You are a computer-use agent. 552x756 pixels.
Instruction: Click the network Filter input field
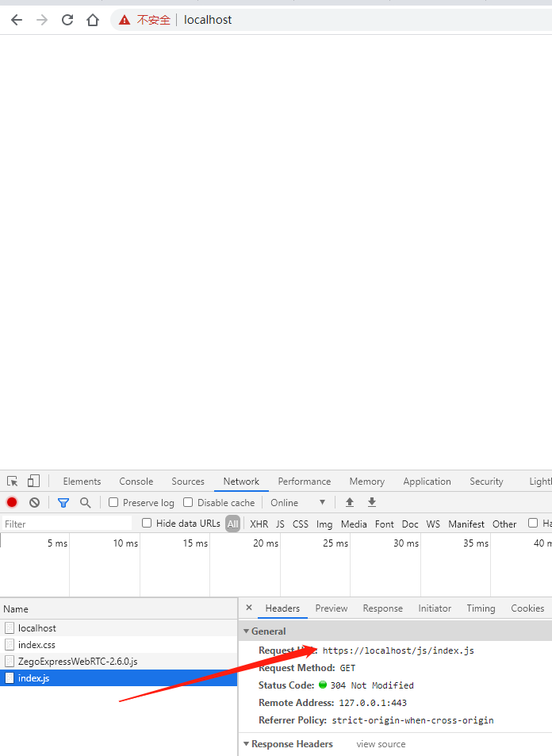coord(67,524)
